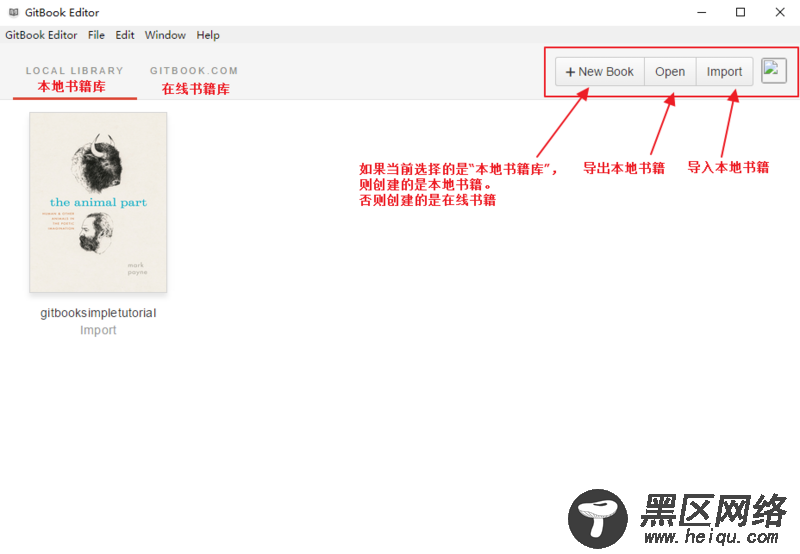Click the Import label under gitbooksimpletutorial
Image resolution: width=800 pixels, height=554 pixels.
(98, 330)
